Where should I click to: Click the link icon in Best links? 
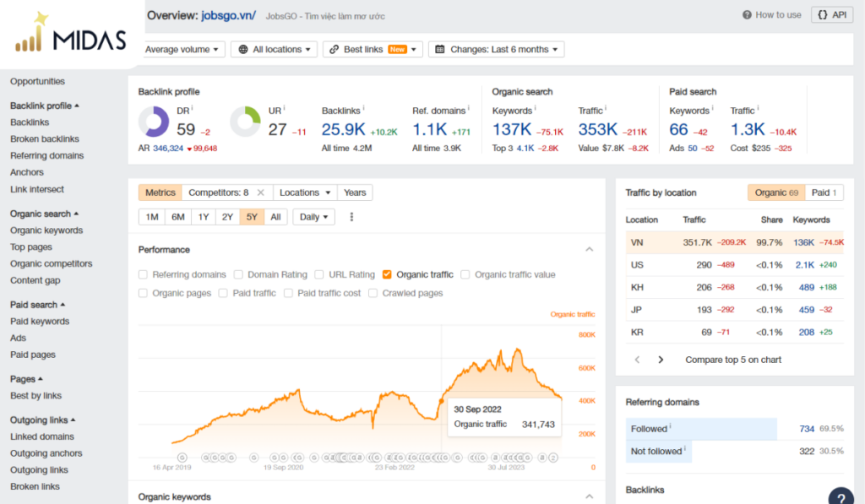[x=334, y=49]
